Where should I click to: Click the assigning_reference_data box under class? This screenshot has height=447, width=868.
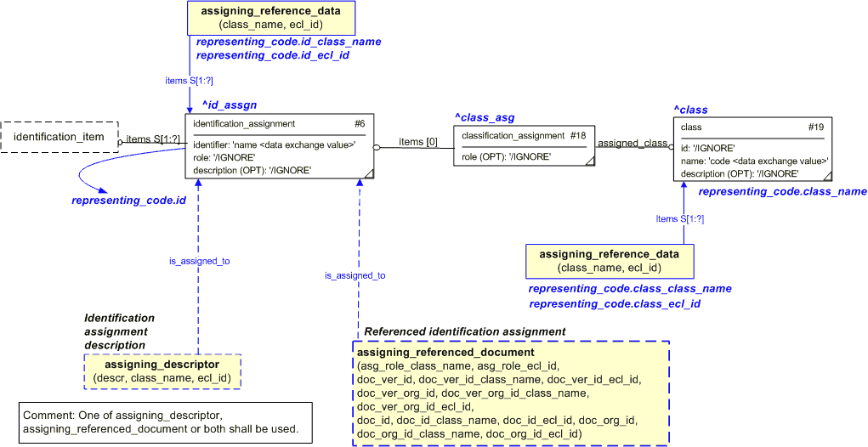(609, 261)
